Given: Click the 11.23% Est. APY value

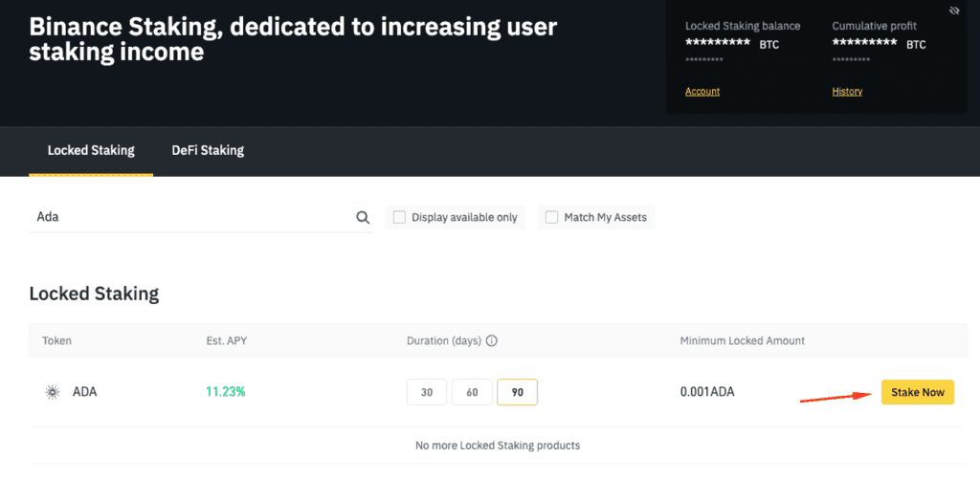Looking at the screenshot, I should (226, 392).
